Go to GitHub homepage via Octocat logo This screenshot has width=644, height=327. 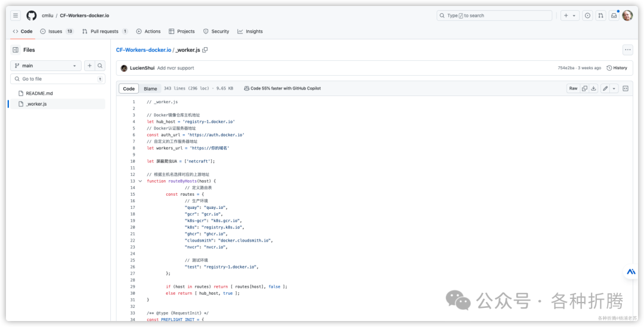pos(32,16)
